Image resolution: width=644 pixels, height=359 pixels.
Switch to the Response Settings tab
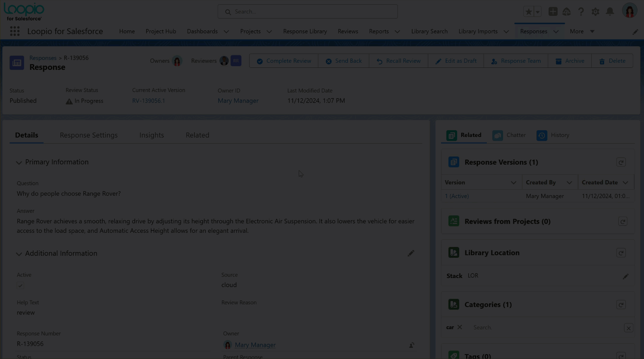[89, 135]
